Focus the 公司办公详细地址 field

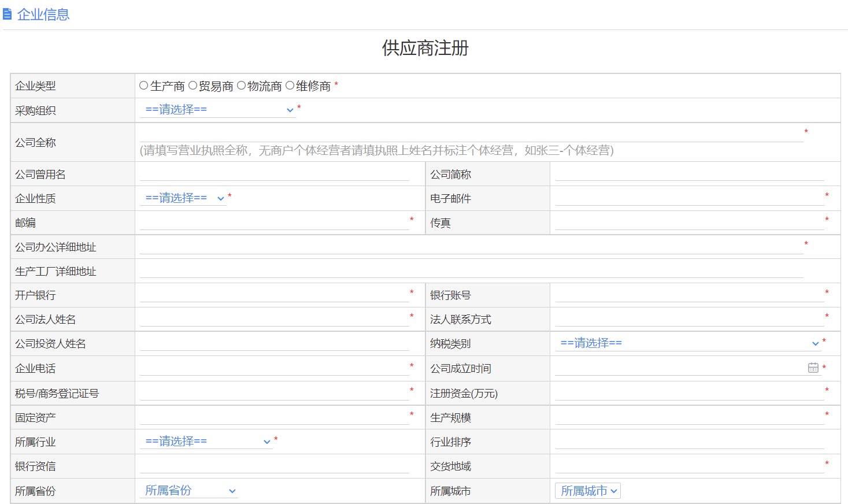click(471, 246)
